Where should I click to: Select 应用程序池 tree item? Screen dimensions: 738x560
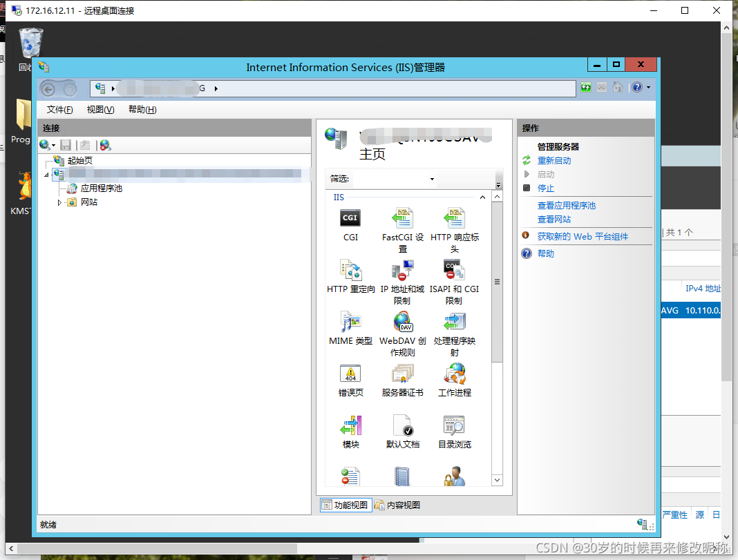click(101, 189)
